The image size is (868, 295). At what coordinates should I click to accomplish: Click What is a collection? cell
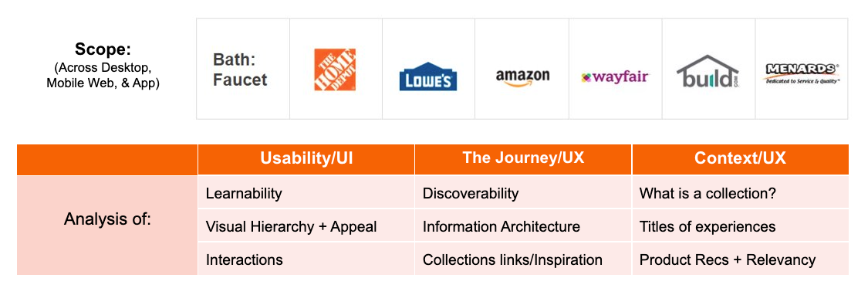pyautogui.click(x=740, y=193)
